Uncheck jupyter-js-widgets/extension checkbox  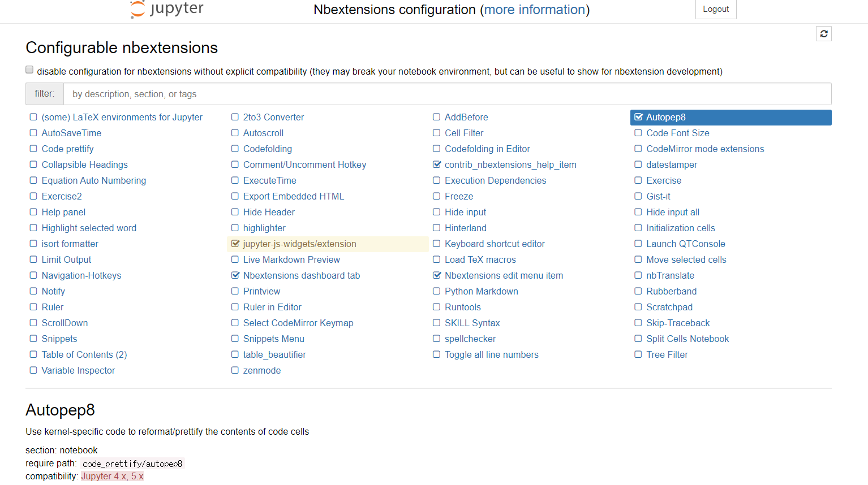(x=235, y=244)
